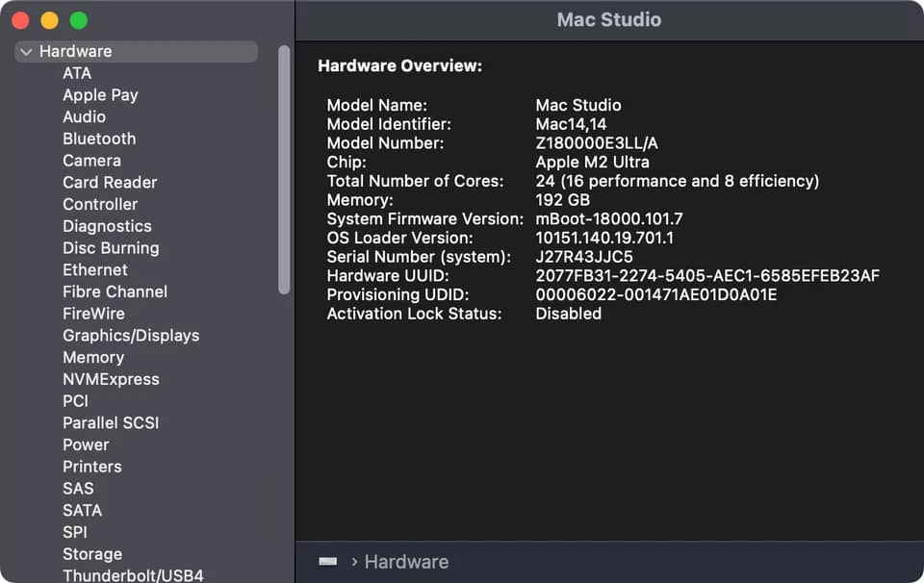Click the sidebar vertical scrollbar
Image resolution: width=924 pixels, height=583 pixels.
click(x=284, y=169)
